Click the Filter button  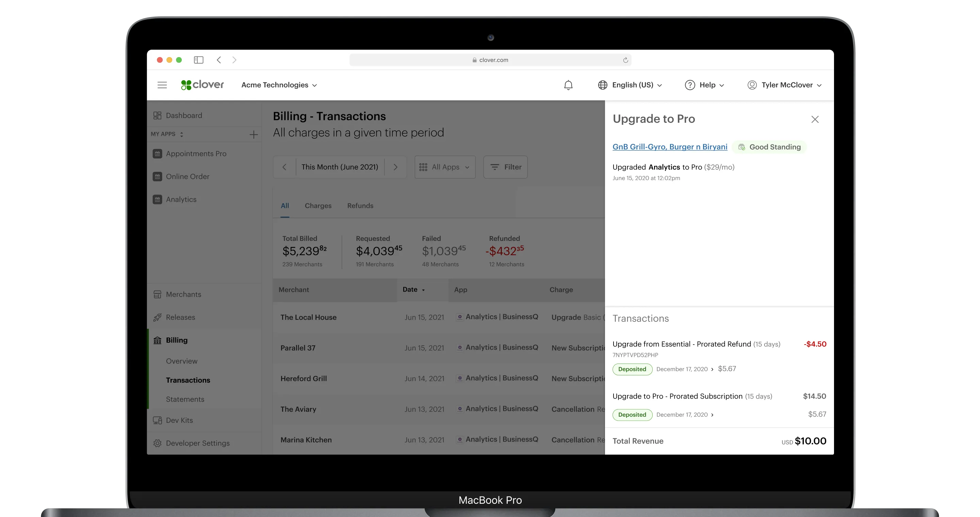point(505,167)
